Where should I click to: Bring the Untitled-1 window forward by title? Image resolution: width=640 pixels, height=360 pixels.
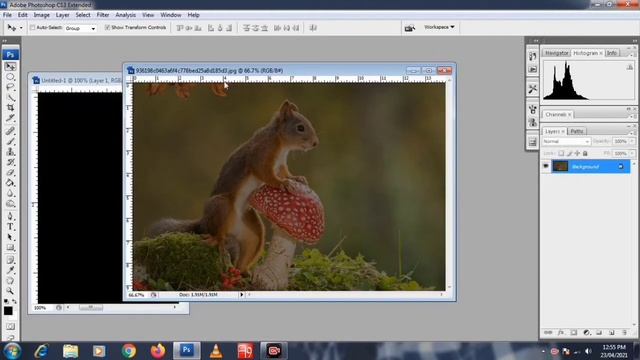pyautogui.click(x=82, y=80)
